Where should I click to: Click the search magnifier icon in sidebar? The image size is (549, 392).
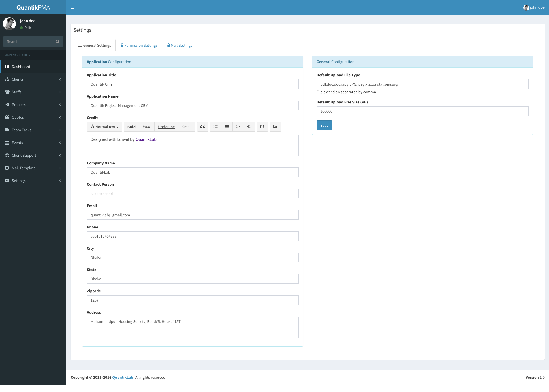(57, 42)
